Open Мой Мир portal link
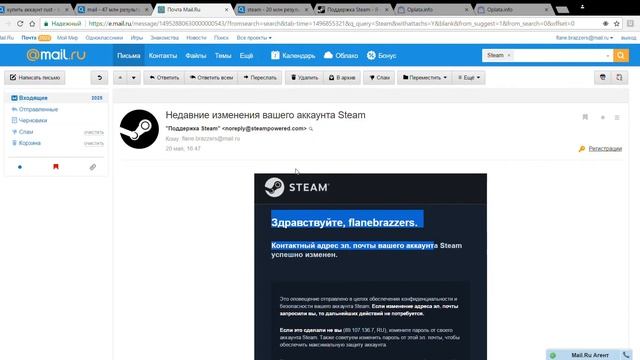This screenshot has height=360, width=640. [x=67, y=38]
